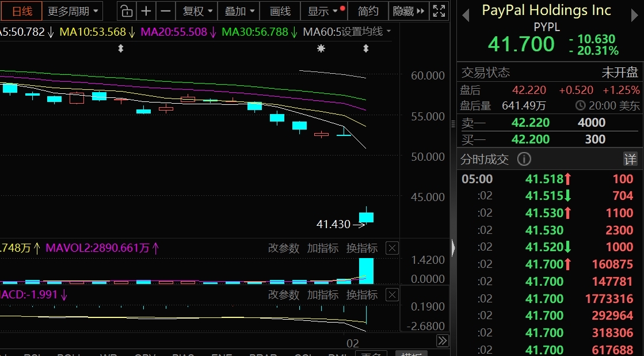Click the MA10:53.568 indicator label
The width and height of the screenshot is (644, 356).
coord(97,32)
